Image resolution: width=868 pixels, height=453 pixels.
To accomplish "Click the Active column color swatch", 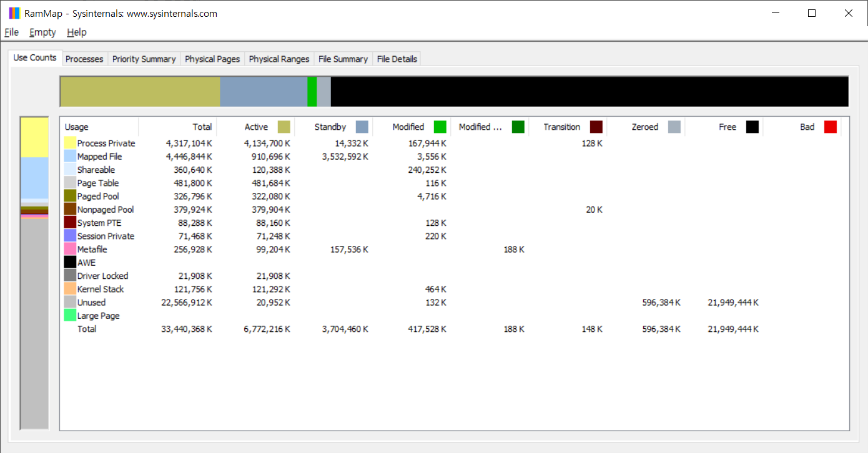I will click(284, 127).
